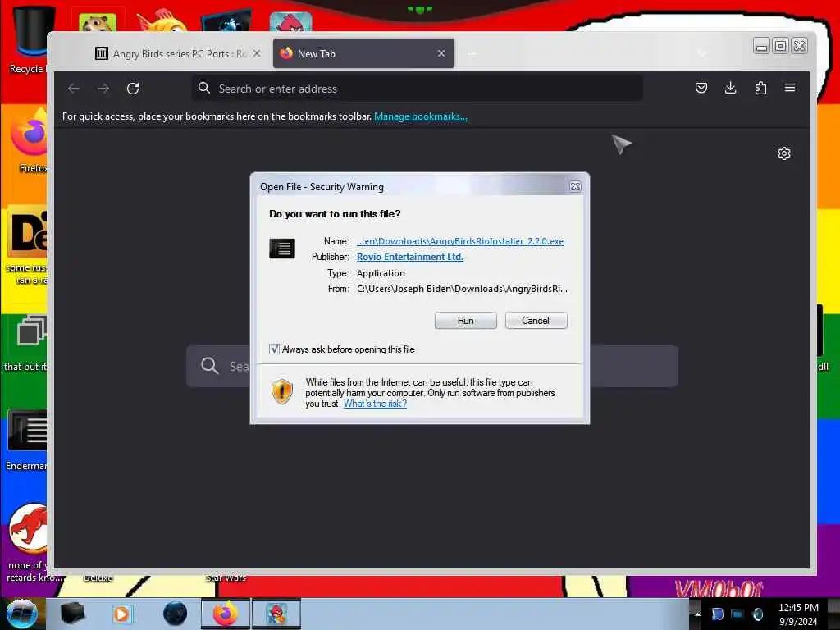Click the volume speaker tray icon
The image size is (840, 630).
pyautogui.click(x=757, y=614)
